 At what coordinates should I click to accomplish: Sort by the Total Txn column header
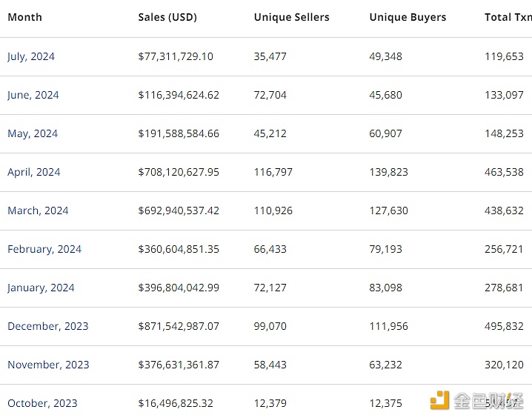[508, 17]
